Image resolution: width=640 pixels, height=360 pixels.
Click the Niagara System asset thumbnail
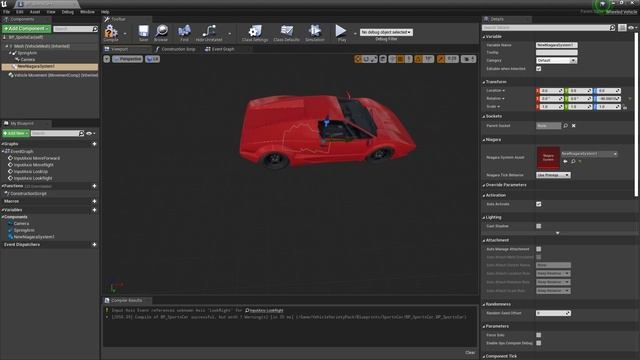[x=548, y=158]
